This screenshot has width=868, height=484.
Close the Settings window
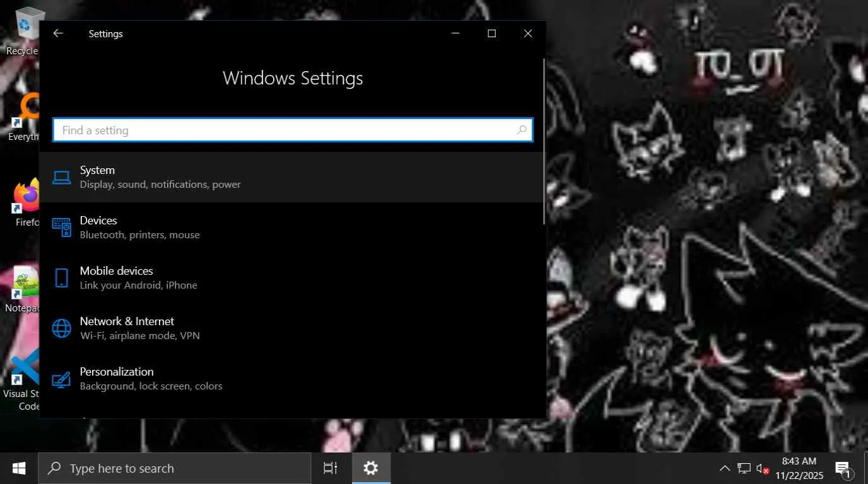[528, 33]
